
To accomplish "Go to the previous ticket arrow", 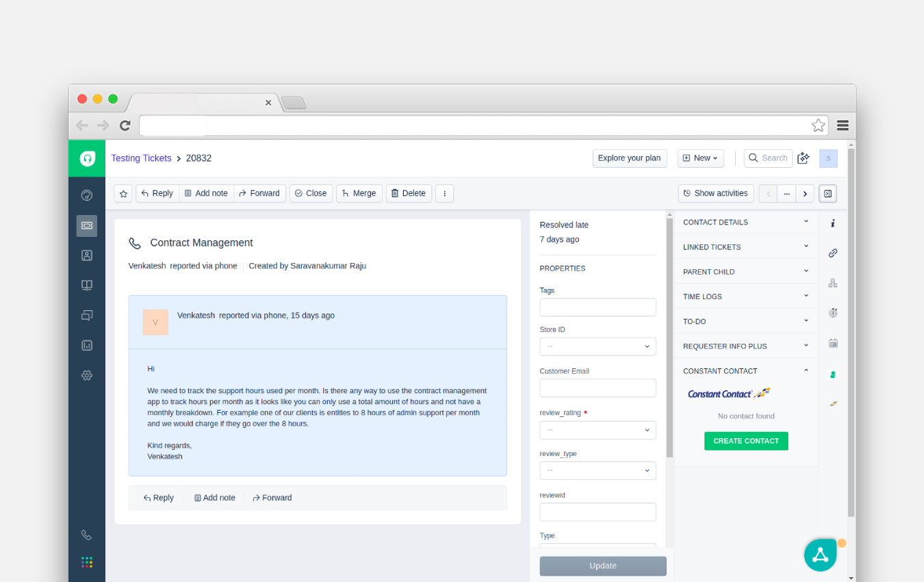I will (768, 194).
